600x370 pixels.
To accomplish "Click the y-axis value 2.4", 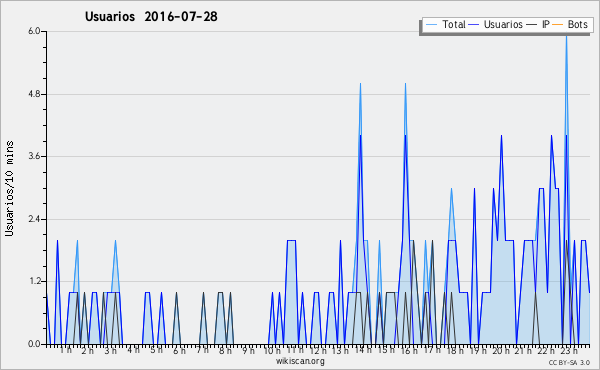I will coord(34,219).
